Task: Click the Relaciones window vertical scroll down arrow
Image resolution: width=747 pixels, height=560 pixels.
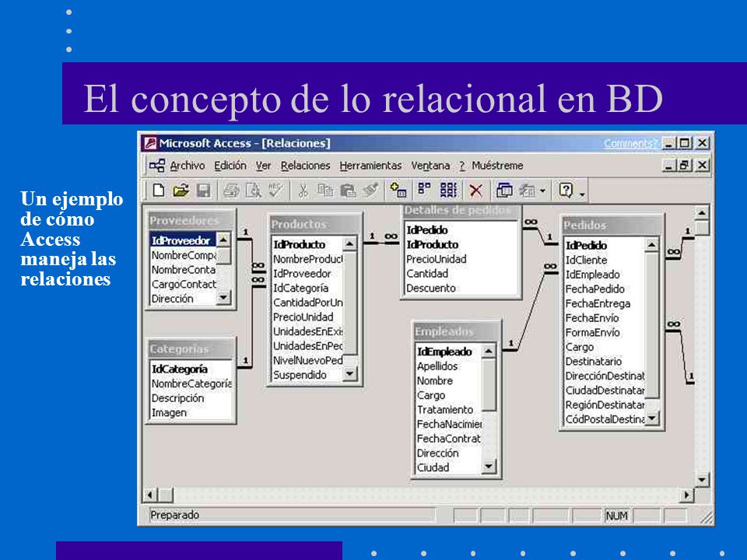Action: pos(702,480)
